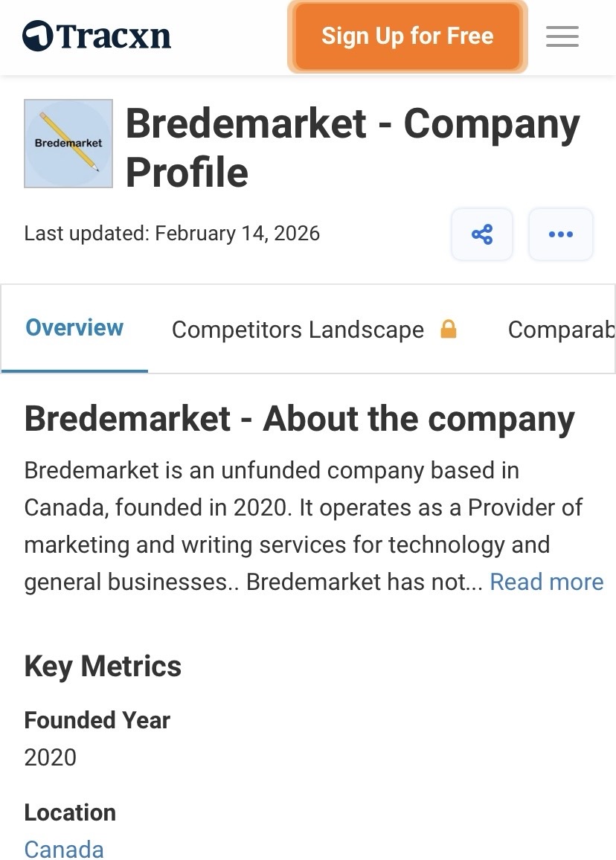Screen dimensions: 616x860
Task: Expand description with Read more link
Action: pos(546,582)
